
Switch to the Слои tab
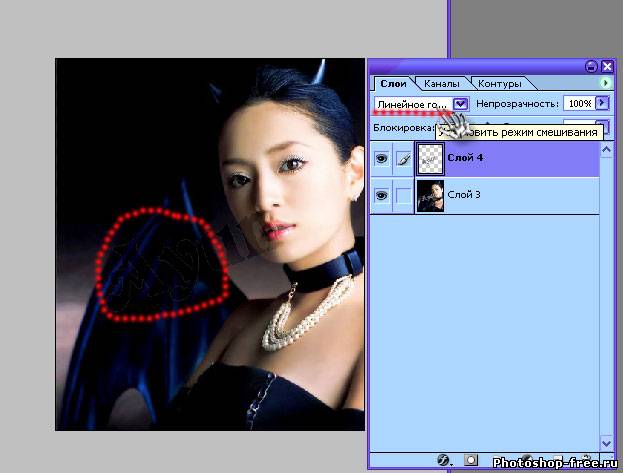391,84
